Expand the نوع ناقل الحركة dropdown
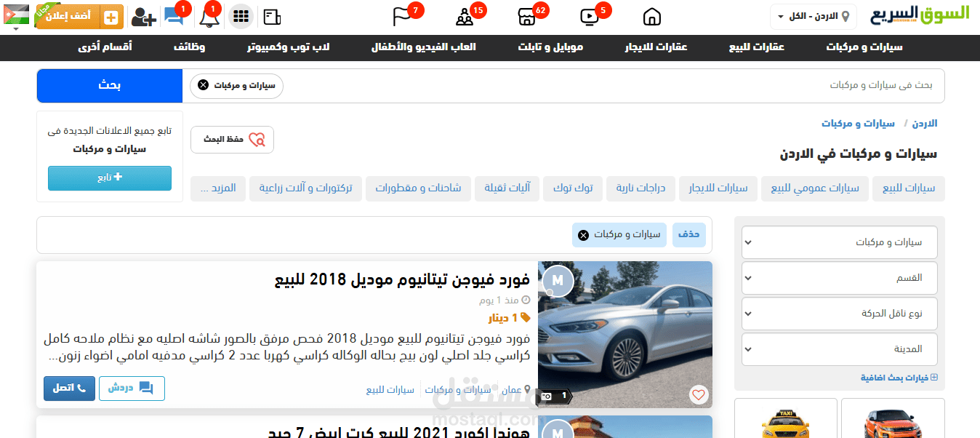 [840, 314]
